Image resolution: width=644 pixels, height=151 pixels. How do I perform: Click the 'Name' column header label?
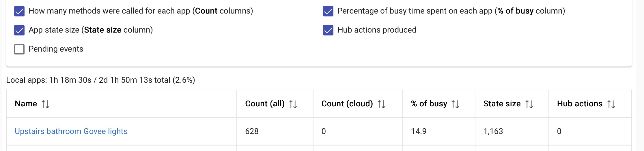[26, 104]
